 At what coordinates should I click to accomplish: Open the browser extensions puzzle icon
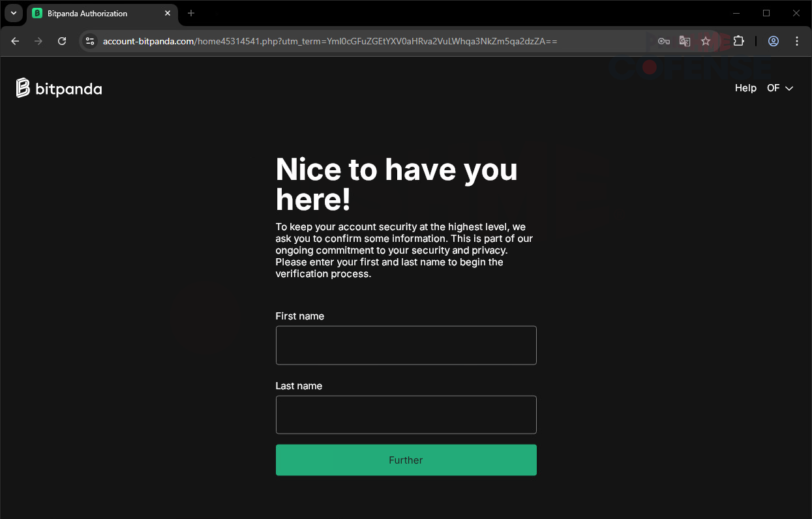pos(738,41)
